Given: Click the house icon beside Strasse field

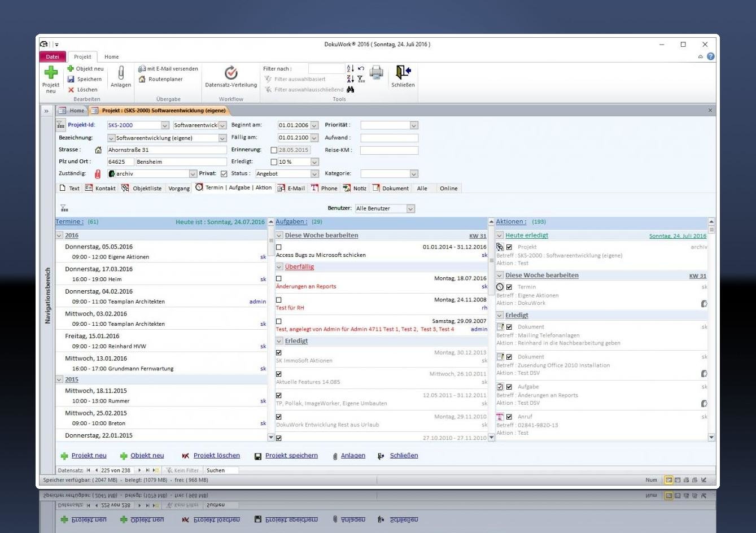Looking at the screenshot, I should coord(98,150).
